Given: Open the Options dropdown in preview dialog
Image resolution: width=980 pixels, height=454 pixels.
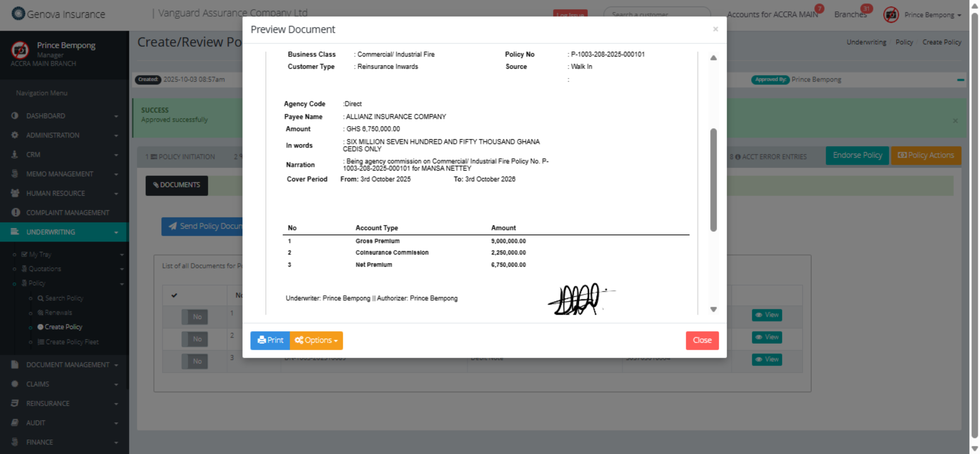Looking at the screenshot, I should [x=316, y=340].
